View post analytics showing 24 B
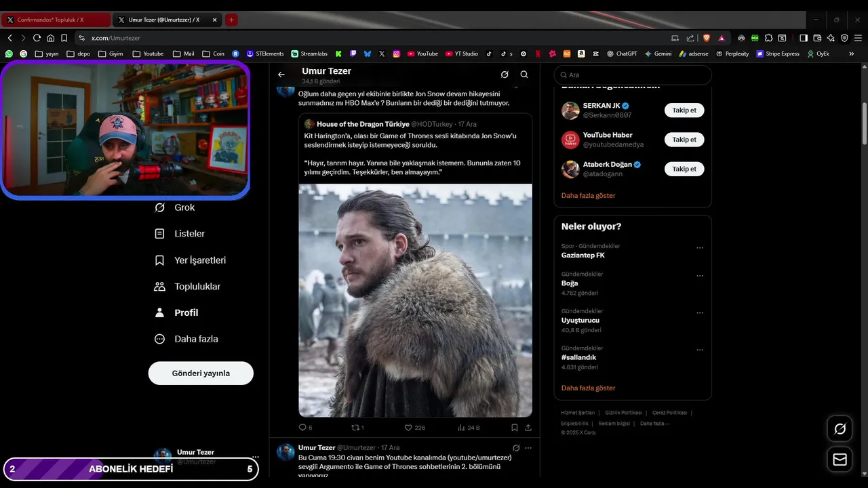Viewport: 868px width, 488px height. pos(469,428)
